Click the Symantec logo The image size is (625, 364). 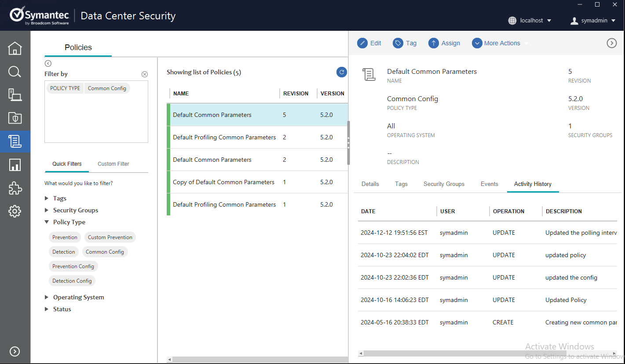(x=40, y=16)
